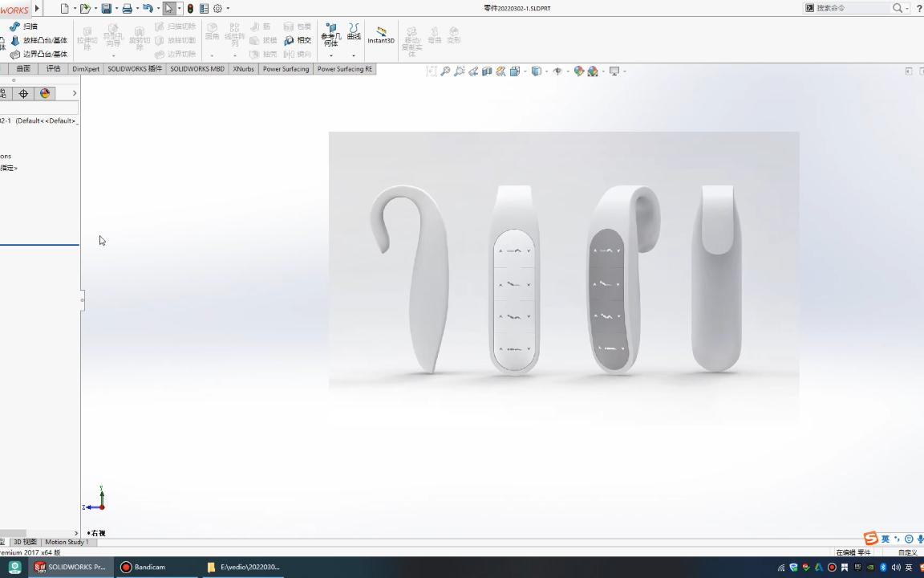Switch to the Motion Study 1 tab
The width and height of the screenshot is (924, 578).
(x=67, y=542)
